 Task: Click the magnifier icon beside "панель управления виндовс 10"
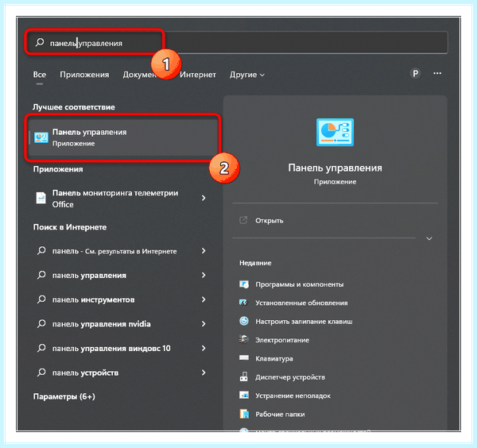pyautogui.click(x=41, y=348)
